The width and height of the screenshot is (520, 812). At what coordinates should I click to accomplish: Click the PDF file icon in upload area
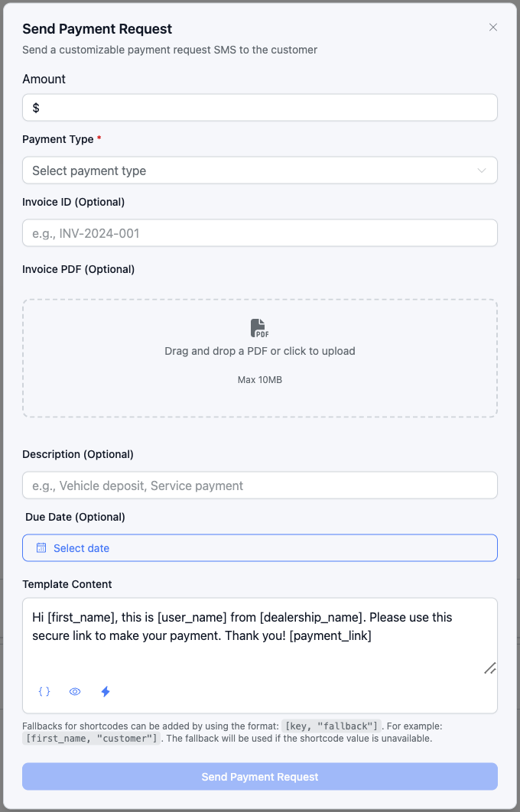(260, 329)
